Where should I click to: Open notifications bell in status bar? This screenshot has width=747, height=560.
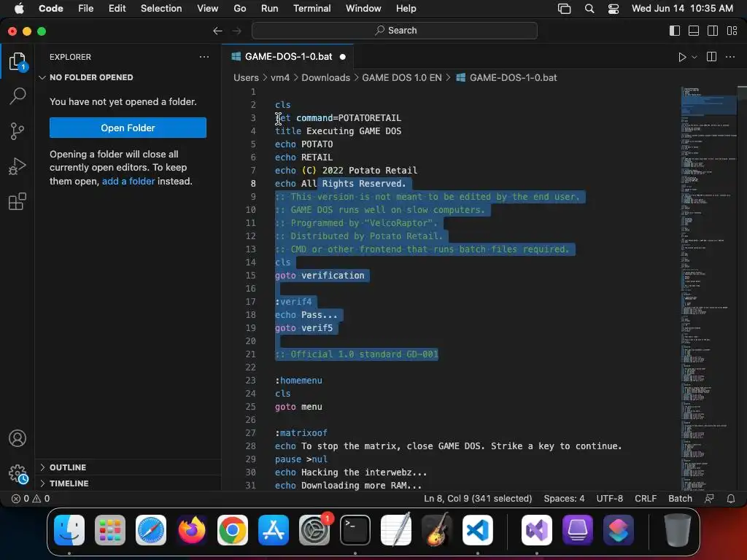(730, 499)
